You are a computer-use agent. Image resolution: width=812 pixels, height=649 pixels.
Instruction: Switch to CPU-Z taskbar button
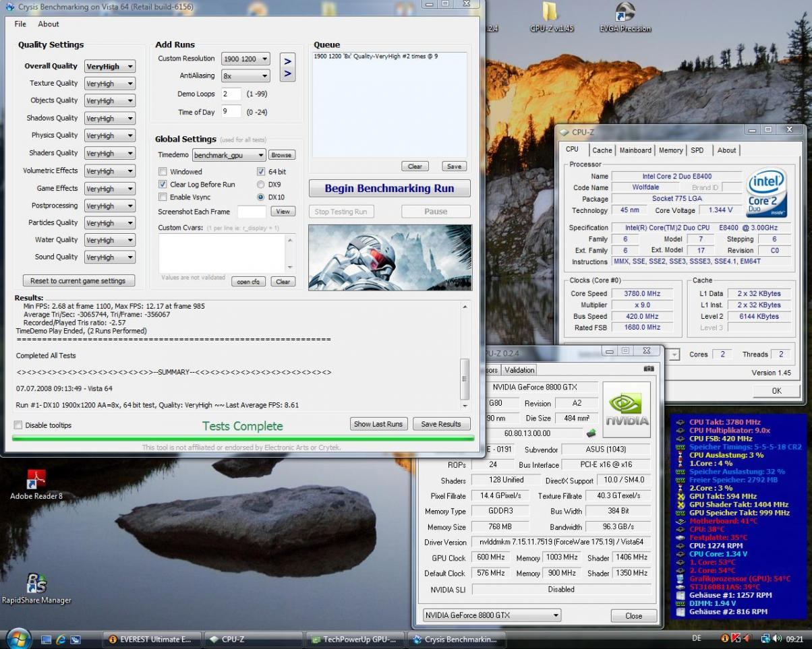[254, 640]
